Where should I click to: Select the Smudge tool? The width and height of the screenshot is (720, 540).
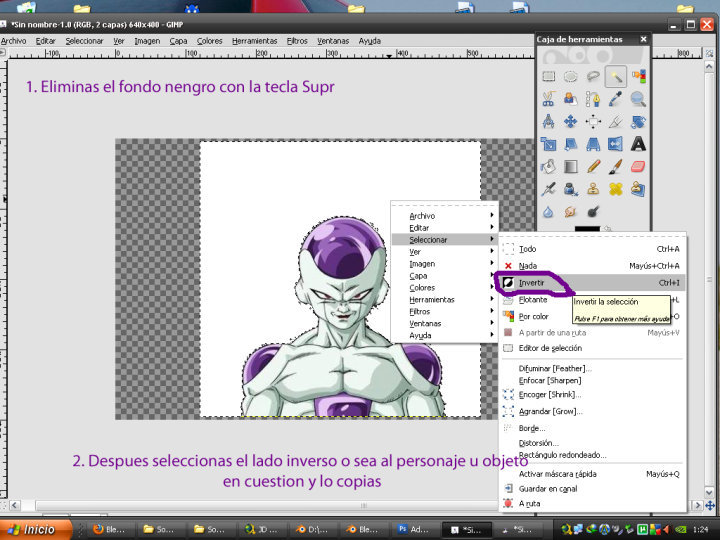pyautogui.click(x=571, y=212)
